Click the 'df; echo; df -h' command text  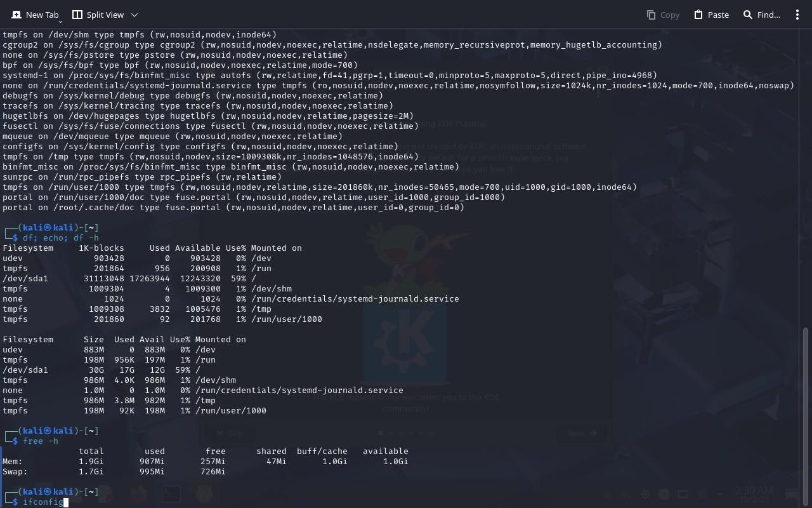point(61,238)
